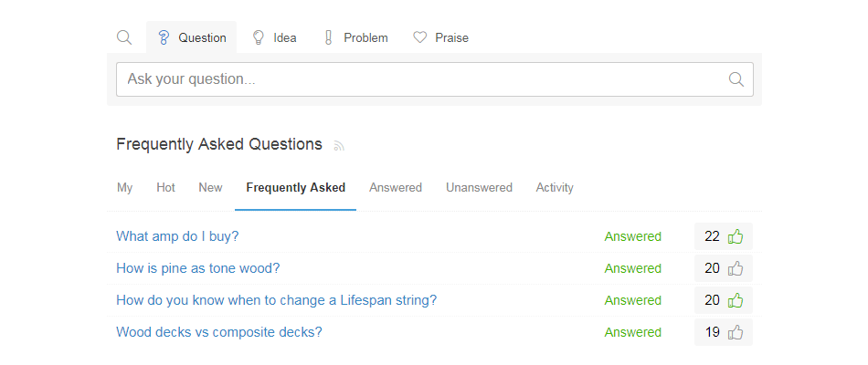Open 'How is pine as tone wood?' link

pos(198,268)
